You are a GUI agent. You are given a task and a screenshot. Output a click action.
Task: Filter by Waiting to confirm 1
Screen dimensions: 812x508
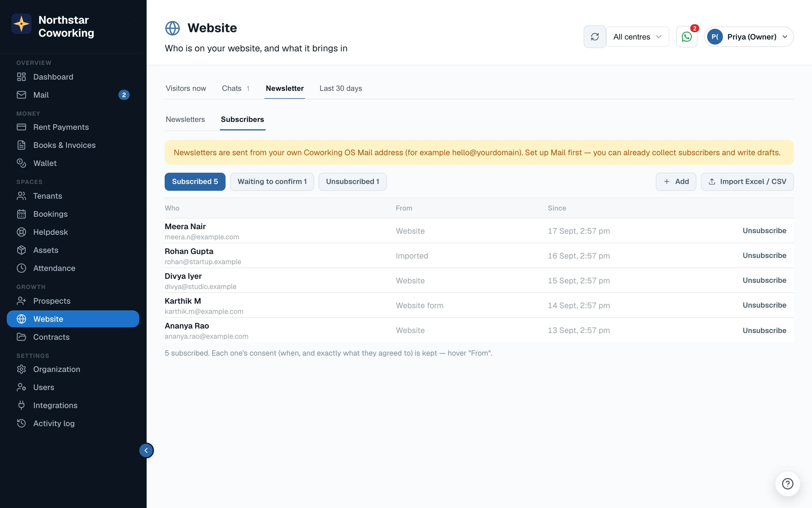coord(272,182)
